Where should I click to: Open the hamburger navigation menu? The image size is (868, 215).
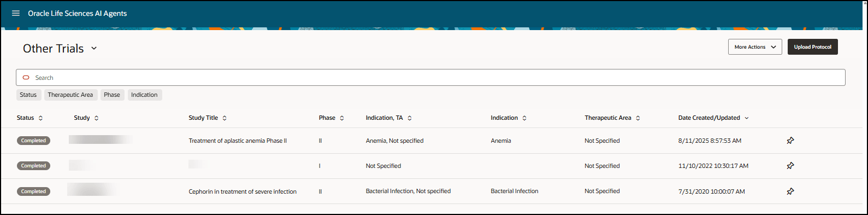[x=16, y=13]
